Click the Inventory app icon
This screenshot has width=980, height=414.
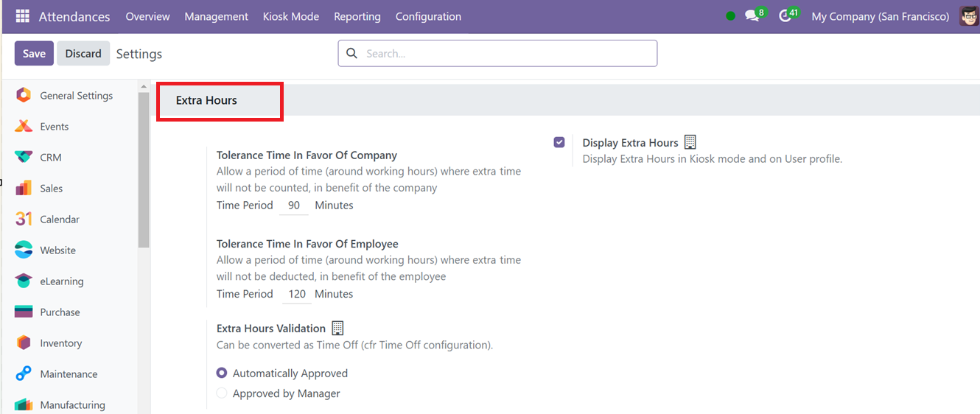(24, 343)
